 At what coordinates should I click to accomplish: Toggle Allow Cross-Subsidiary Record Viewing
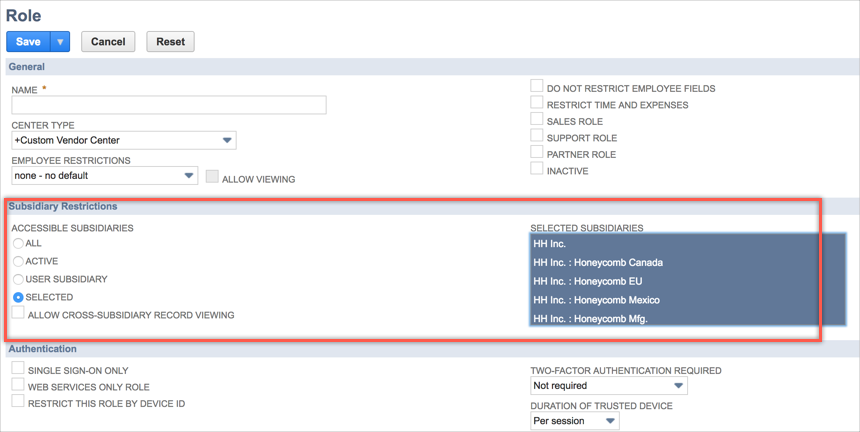coord(18,314)
